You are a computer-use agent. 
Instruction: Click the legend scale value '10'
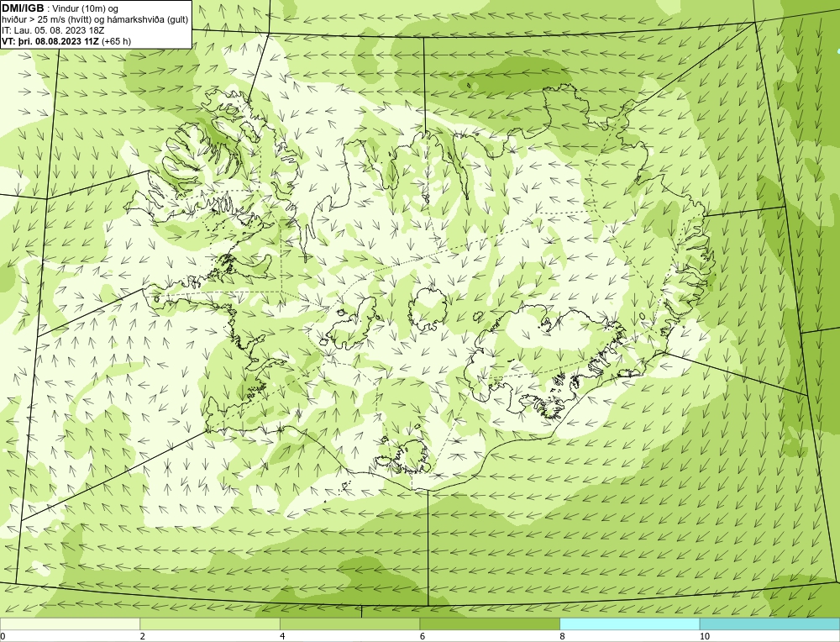(705, 636)
